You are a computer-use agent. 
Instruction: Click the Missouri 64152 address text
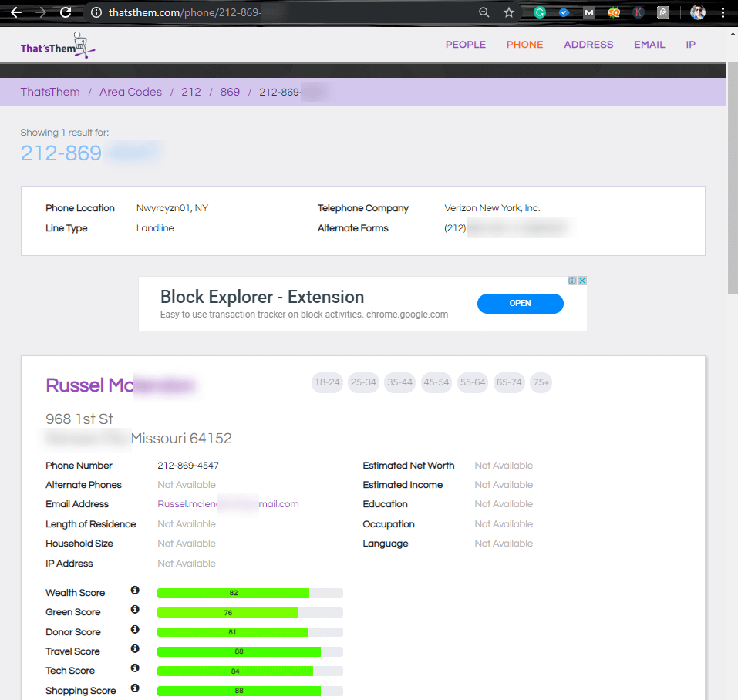pos(181,439)
